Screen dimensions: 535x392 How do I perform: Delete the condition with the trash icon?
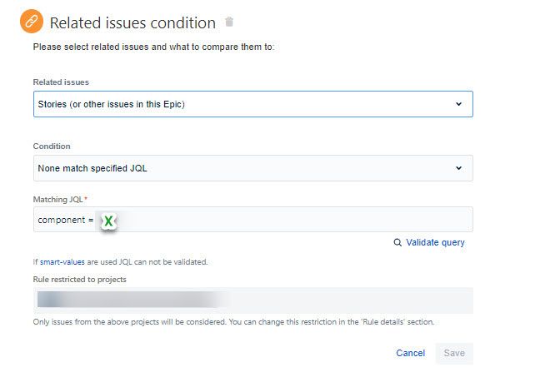pyautogui.click(x=230, y=22)
